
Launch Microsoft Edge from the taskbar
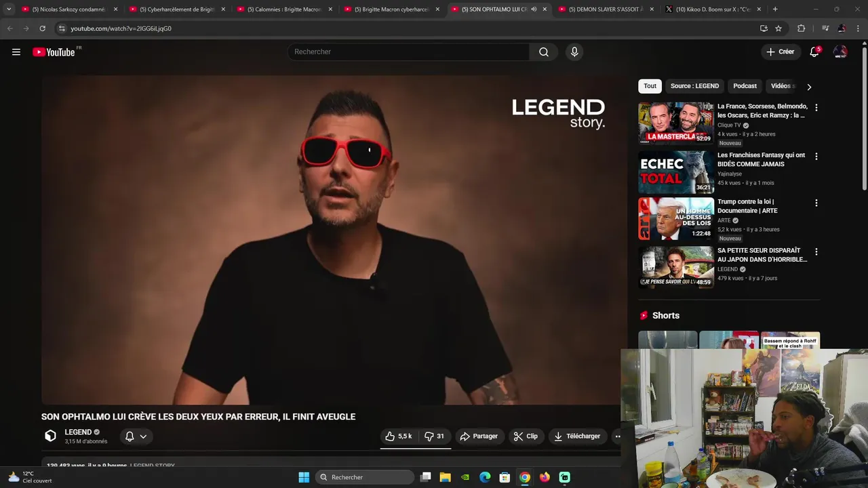pos(485,477)
